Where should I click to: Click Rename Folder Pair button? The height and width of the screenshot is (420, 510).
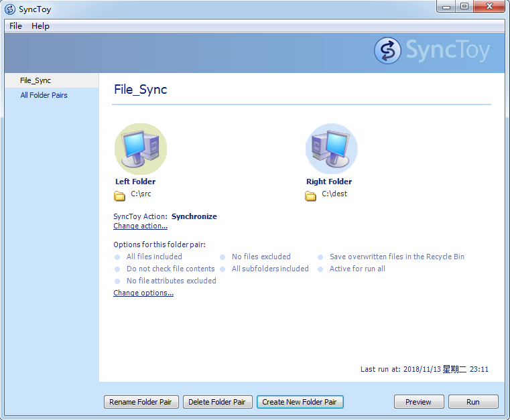click(x=141, y=402)
